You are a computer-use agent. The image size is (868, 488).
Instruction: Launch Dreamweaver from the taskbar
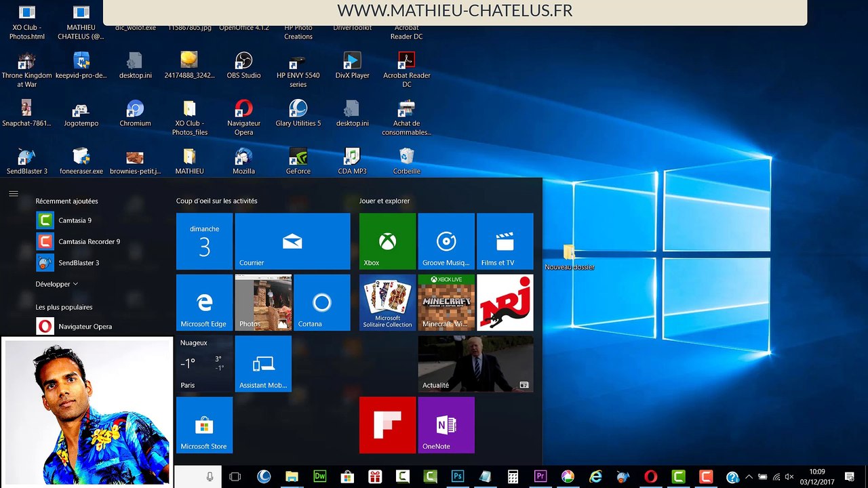(319, 477)
